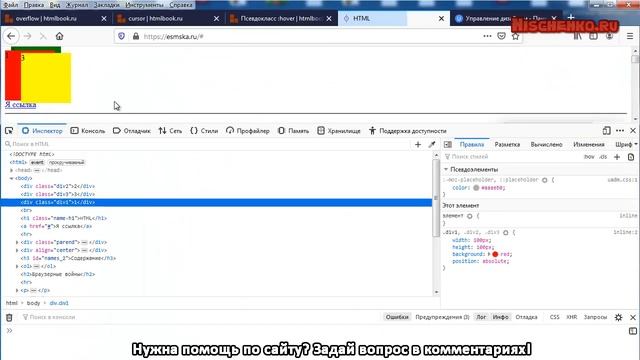This screenshot has width=640, height=360.
Task: Toggle the CSS console filter
Action: coord(554,317)
